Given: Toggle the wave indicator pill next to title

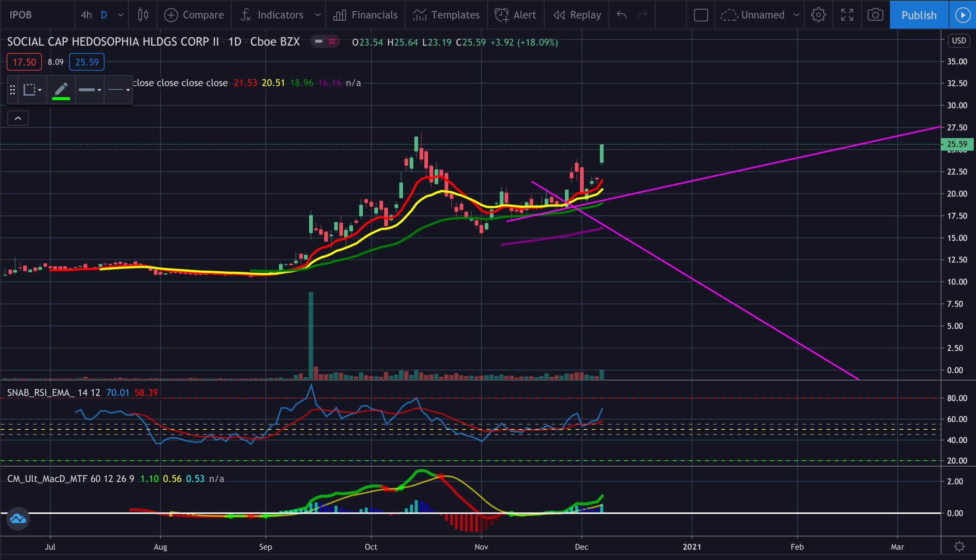Looking at the screenshot, I should pyautogui.click(x=332, y=42).
